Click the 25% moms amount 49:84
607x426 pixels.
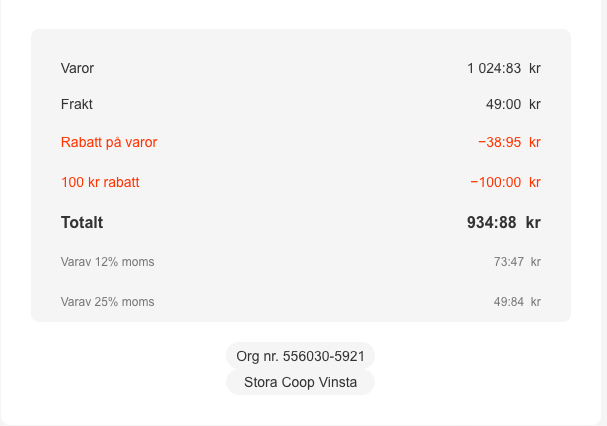click(508, 301)
